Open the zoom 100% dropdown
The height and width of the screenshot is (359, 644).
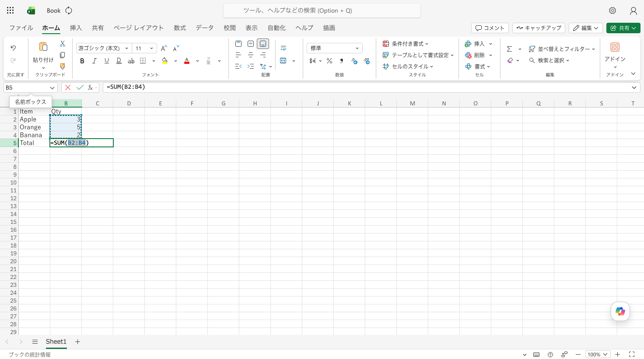point(598,354)
